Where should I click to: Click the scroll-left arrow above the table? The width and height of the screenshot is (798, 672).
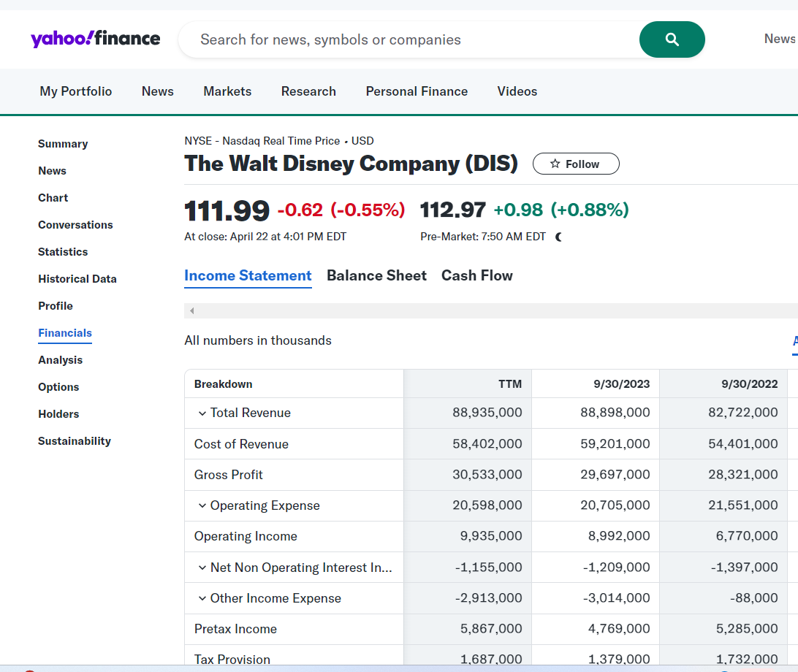tap(192, 311)
